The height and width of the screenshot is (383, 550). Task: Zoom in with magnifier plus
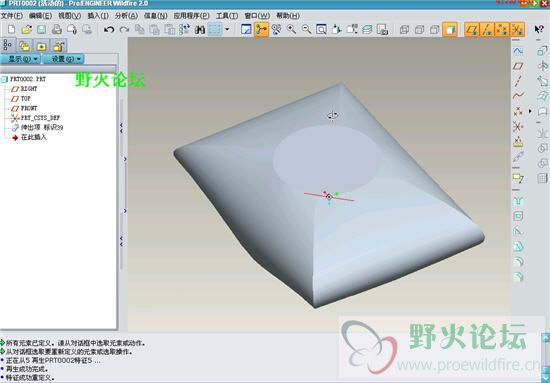point(291,29)
